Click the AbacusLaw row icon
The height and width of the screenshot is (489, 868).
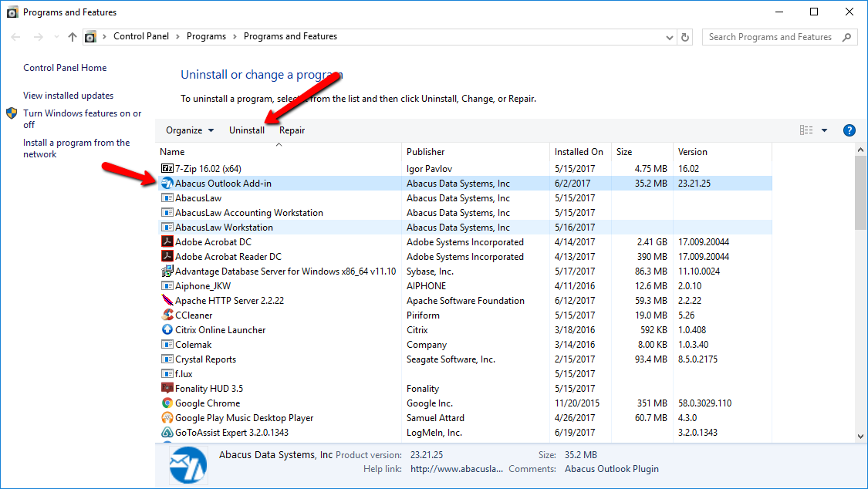[x=167, y=198]
